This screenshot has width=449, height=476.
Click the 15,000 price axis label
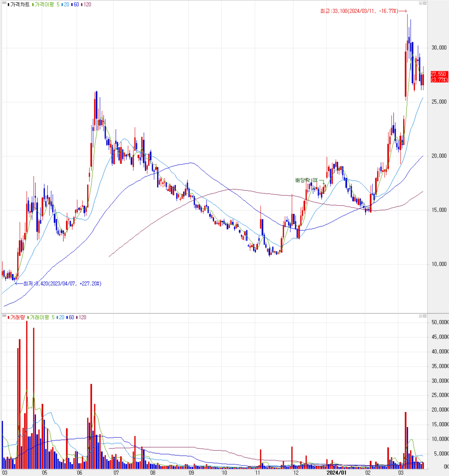click(x=439, y=210)
